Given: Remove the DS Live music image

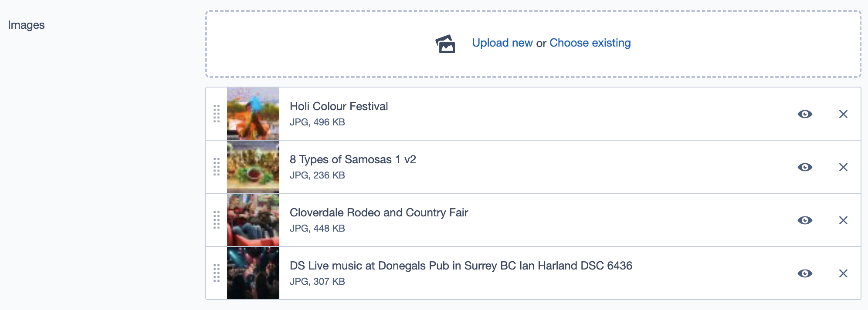Looking at the screenshot, I should pyautogui.click(x=843, y=273).
